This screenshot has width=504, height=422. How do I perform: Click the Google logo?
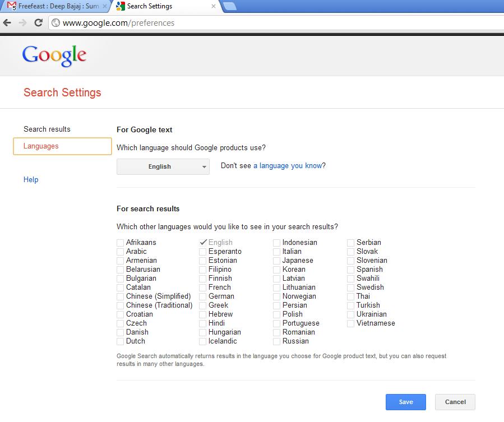point(54,56)
